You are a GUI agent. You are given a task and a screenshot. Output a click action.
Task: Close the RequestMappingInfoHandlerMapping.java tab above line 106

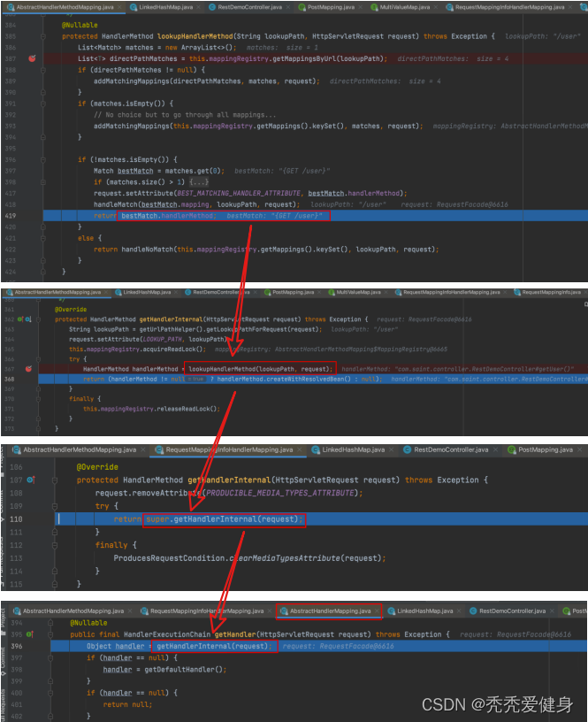tap(300, 449)
